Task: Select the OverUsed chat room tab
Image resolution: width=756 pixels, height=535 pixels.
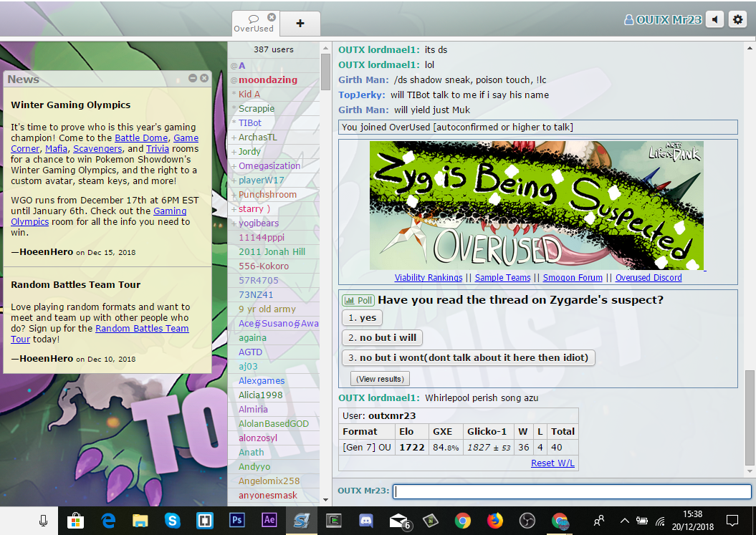Action: click(x=254, y=24)
